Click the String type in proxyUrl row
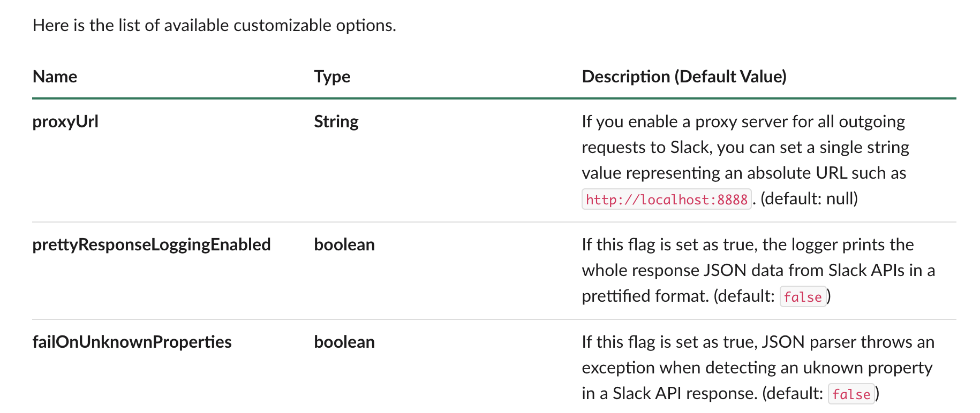This screenshot has height=413, width=980. point(336,122)
